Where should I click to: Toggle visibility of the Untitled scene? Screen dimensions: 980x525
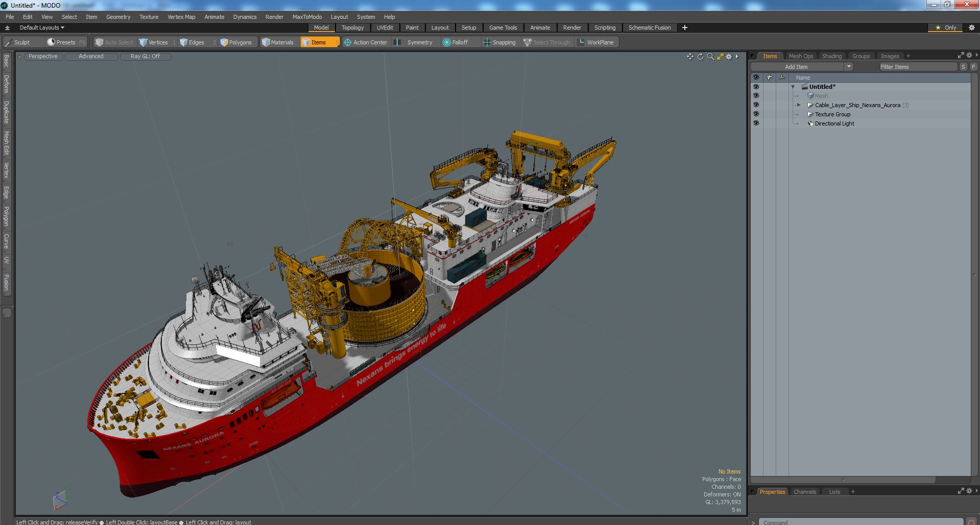(756, 87)
